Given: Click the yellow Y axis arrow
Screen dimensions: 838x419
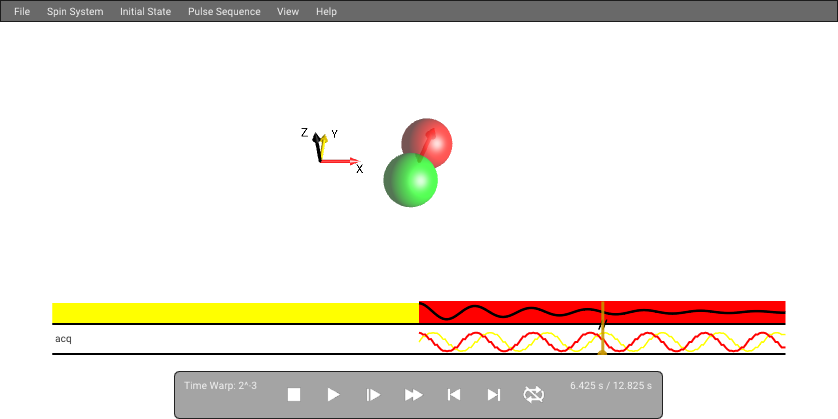Looking at the screenshot, I should tap(323, 145).
